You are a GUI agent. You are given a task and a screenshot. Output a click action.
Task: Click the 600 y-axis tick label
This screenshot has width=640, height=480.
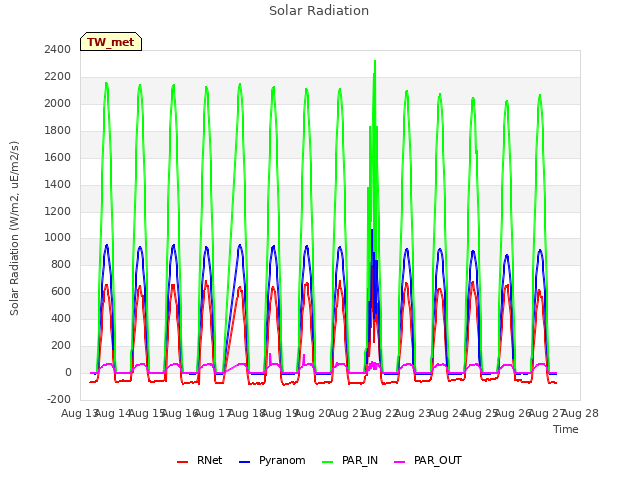click(x=61, y=291)
